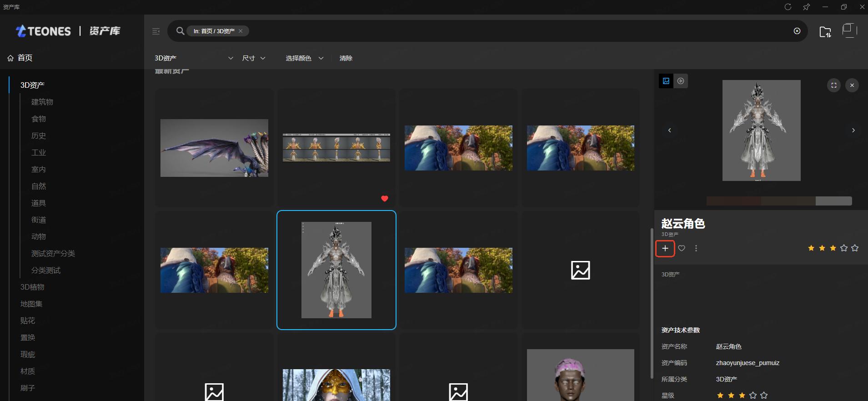Favorite the asset with heart outline icon
The image size is (868, 401).
point(682,248)
